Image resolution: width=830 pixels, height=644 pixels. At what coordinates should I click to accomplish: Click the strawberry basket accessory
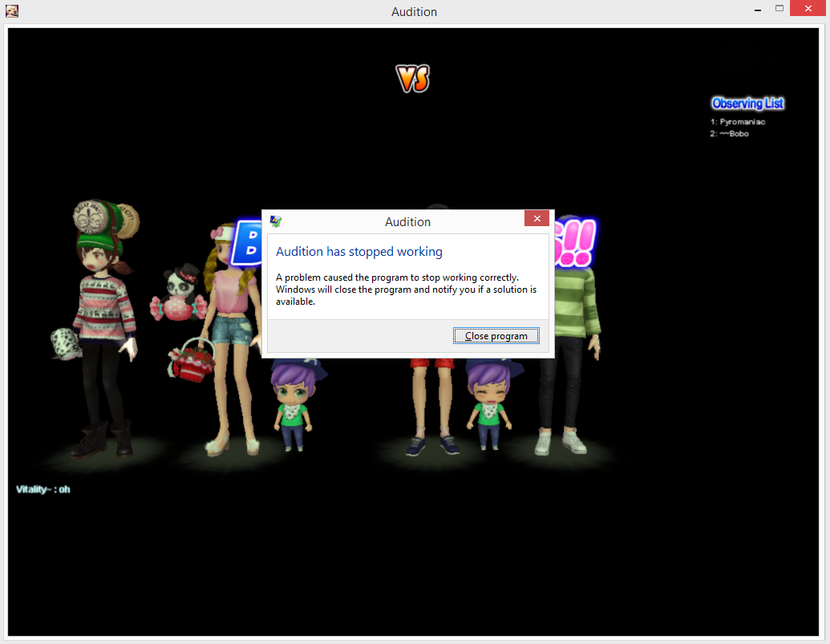point(192,361)
